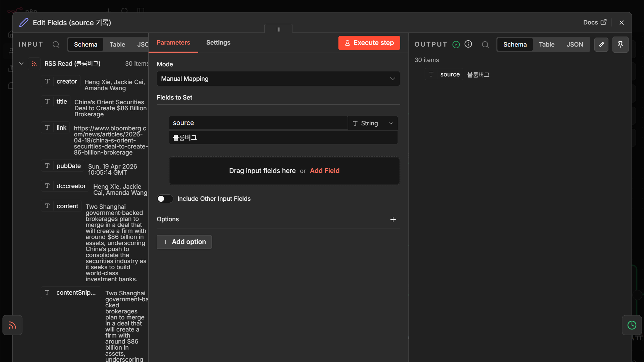Viewport: 644px width, 362px height.
Task: Click the Add option button
Action: pyautogui.click(x=184, y=242)
